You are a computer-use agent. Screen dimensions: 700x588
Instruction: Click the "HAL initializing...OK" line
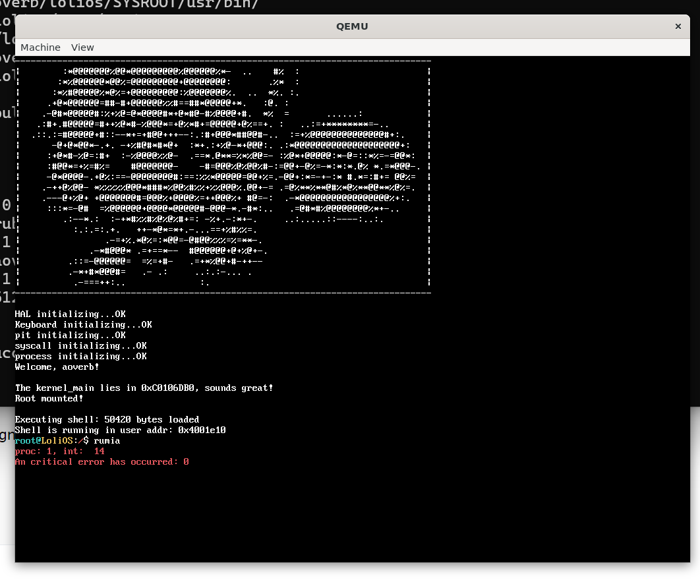(70, 314)
